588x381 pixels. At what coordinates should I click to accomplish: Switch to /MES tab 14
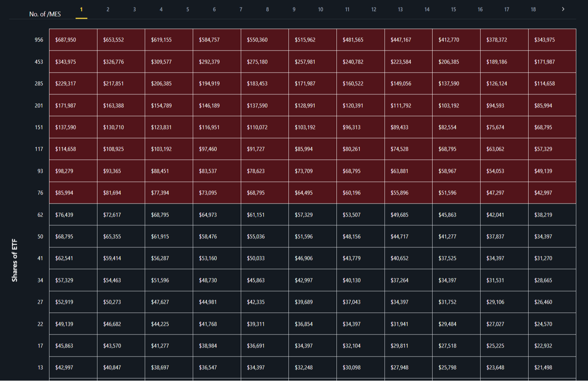click(427, 9)
